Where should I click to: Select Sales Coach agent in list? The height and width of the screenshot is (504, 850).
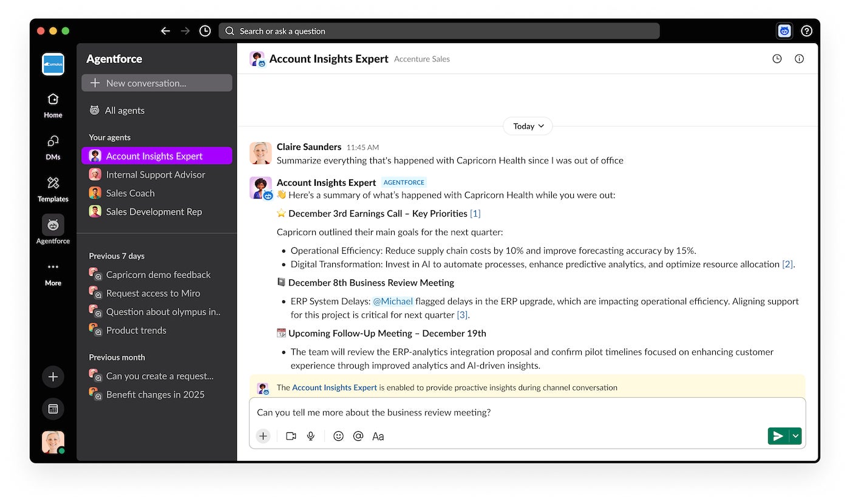click(130, 193)
